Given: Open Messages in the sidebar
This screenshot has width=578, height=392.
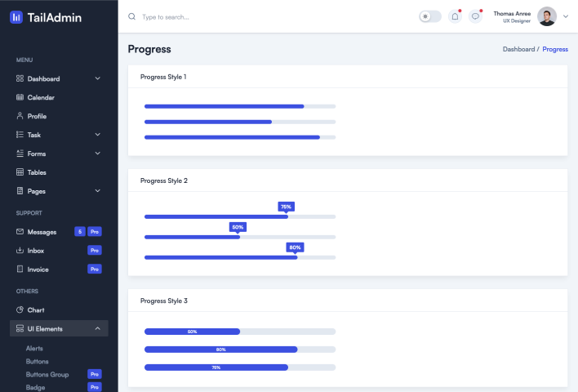Looking at the screenshot, I should point(42,232).
